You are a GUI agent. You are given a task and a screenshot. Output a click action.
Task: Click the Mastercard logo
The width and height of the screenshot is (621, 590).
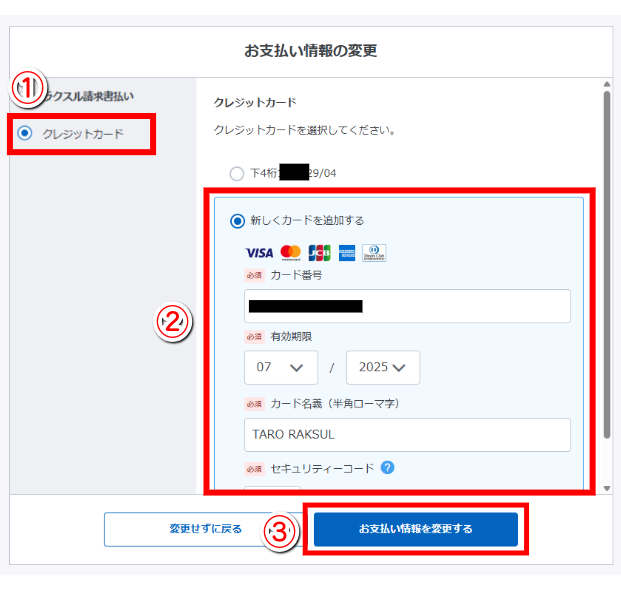point(290,252)
